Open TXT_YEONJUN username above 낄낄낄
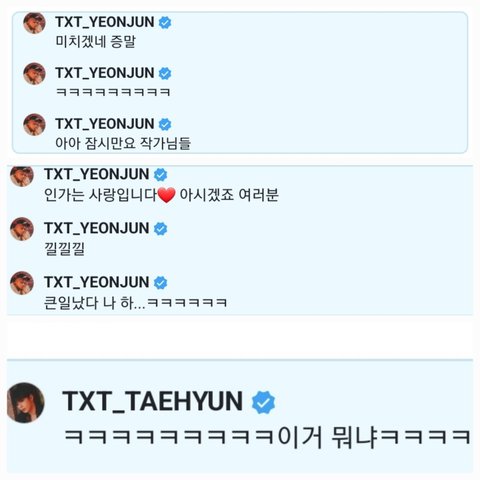 tap(96, 228)
